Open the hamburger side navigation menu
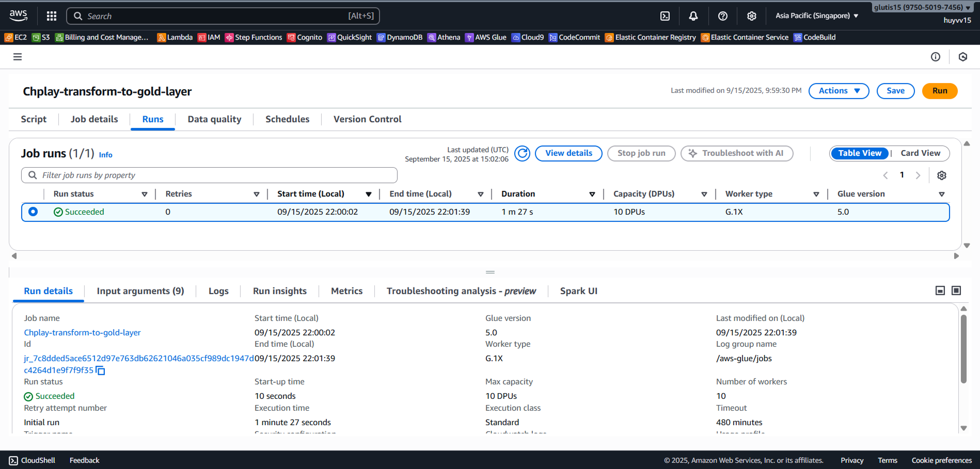Screen dimensions: 980x469 click(18, 57)
